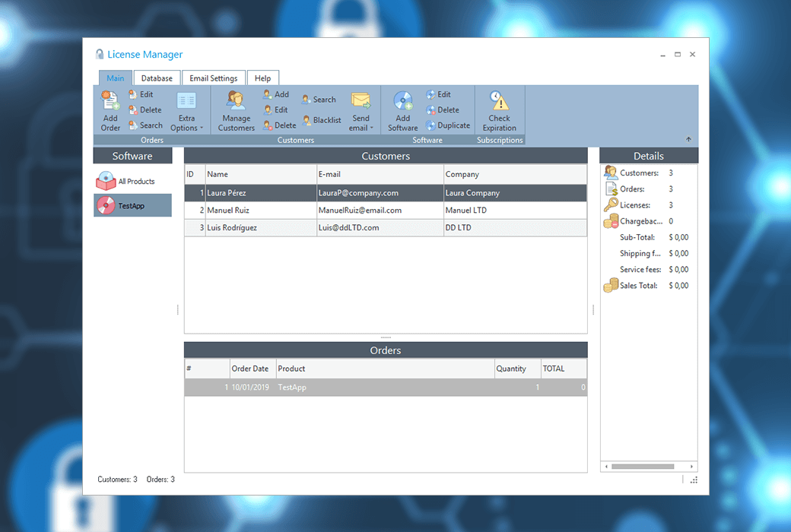Click the customer Blacklist icon
The height and width of the screenshot is (532, 791).
click(307, 120)
